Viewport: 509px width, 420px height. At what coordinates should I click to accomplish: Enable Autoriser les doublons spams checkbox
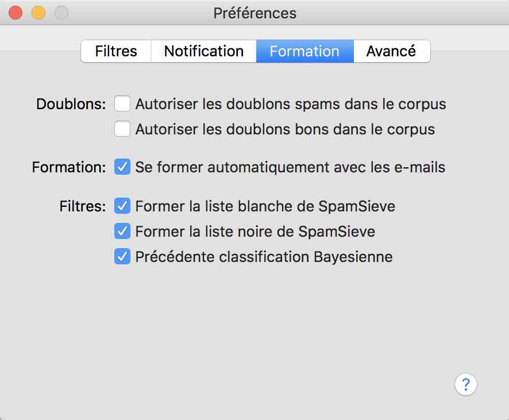[x=122, y=104]
